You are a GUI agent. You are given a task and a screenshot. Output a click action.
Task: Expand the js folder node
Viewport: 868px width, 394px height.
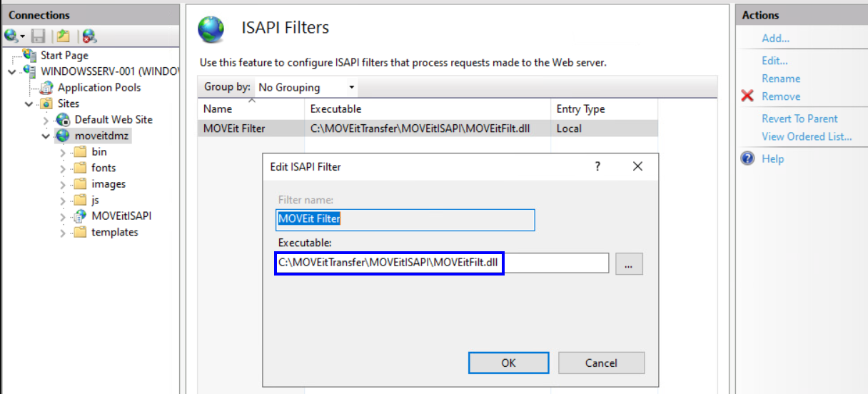pyautogui.click(x=63, y=201)
